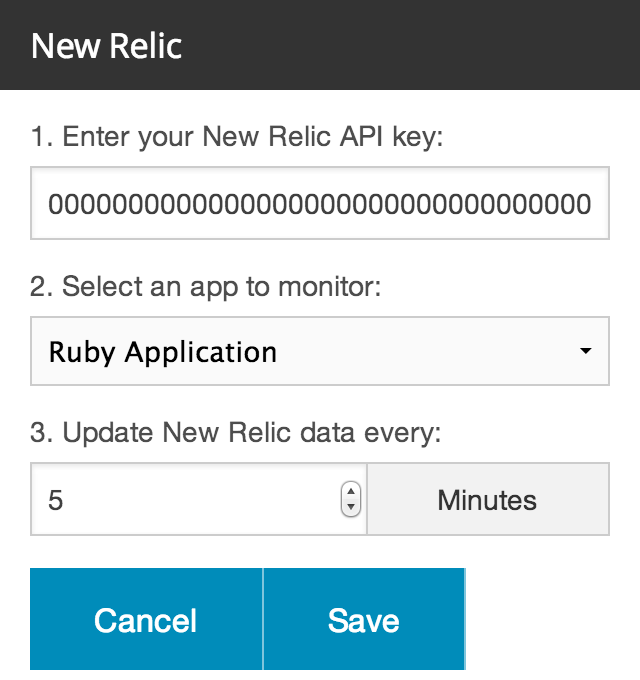Click the New Relic title in the header
640x680 pixels.
pyautogui.click(x=106, y=46)
